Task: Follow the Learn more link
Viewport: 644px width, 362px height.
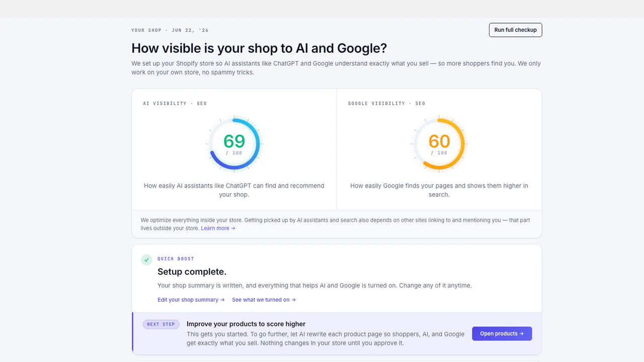Action: [218, 228]
